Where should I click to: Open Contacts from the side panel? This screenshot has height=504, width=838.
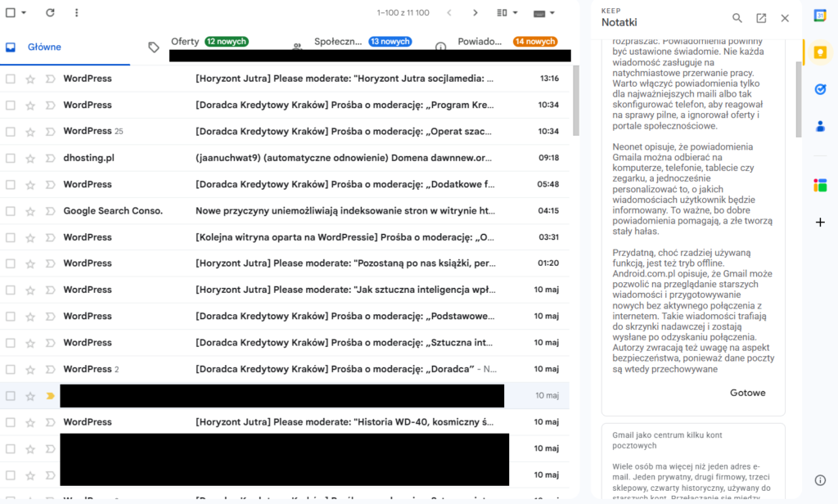coord(820,127)
